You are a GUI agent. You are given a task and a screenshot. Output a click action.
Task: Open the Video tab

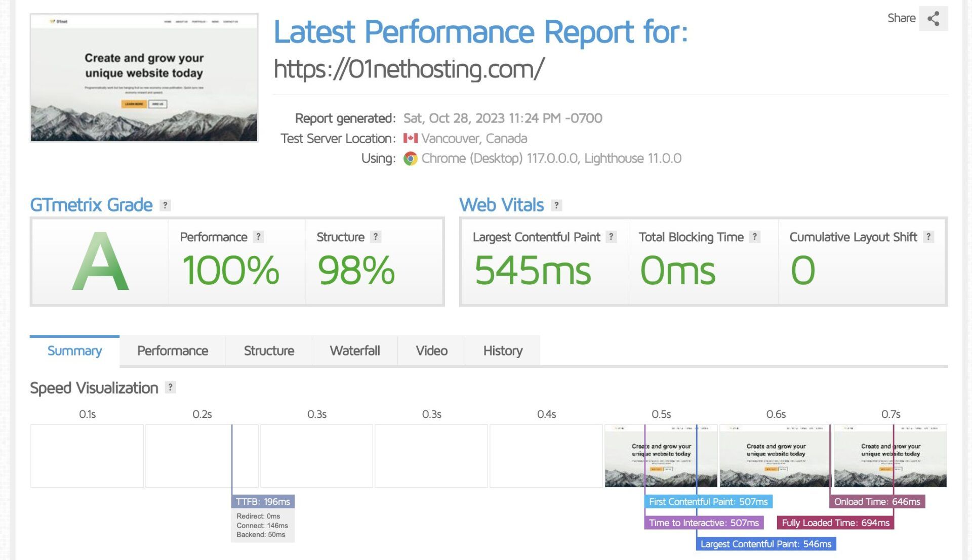(x=431, y=351)
